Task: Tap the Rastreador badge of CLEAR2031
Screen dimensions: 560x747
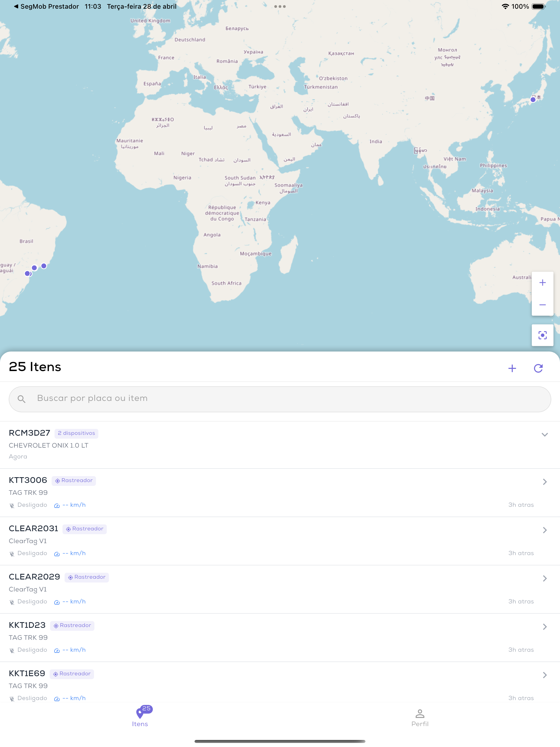Action: coord(84,529)
